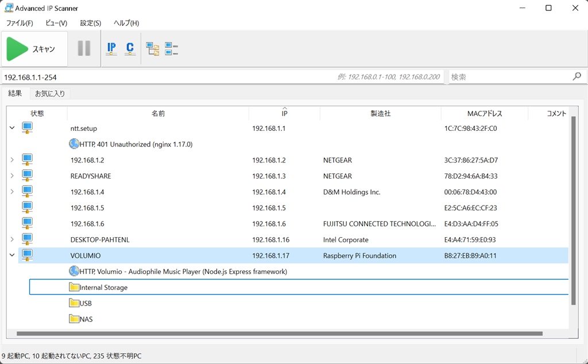Expand the READYSHARE device row

12,176
